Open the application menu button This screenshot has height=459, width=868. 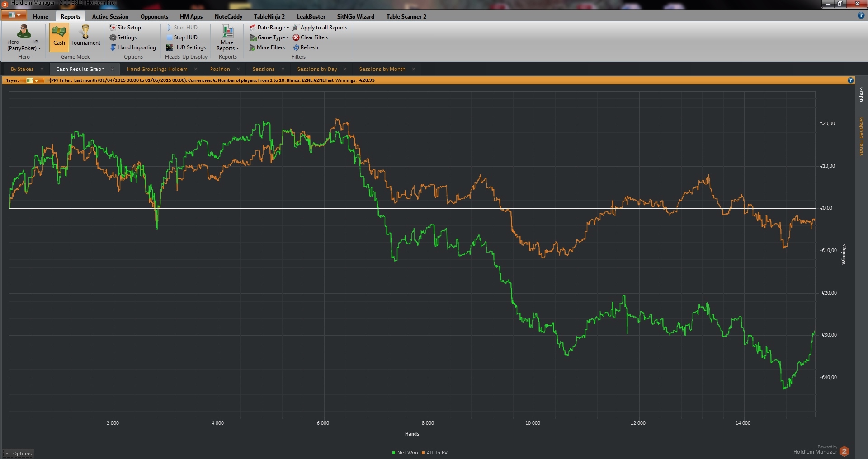coord(14,15)
